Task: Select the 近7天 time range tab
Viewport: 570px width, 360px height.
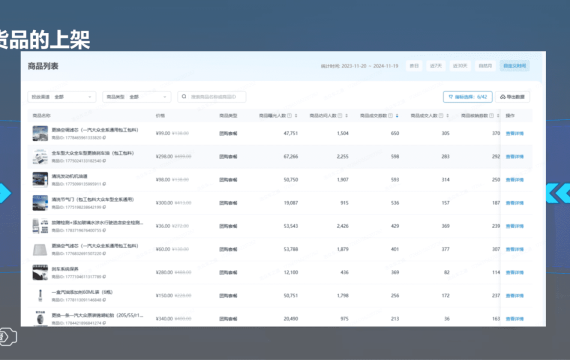Action: [x=435, y=66]
